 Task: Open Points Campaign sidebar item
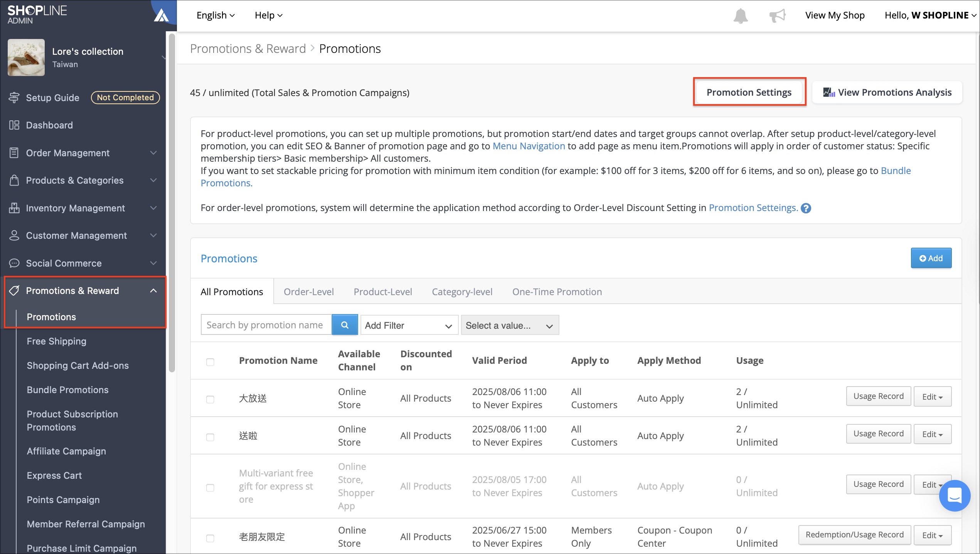[63, 500]
